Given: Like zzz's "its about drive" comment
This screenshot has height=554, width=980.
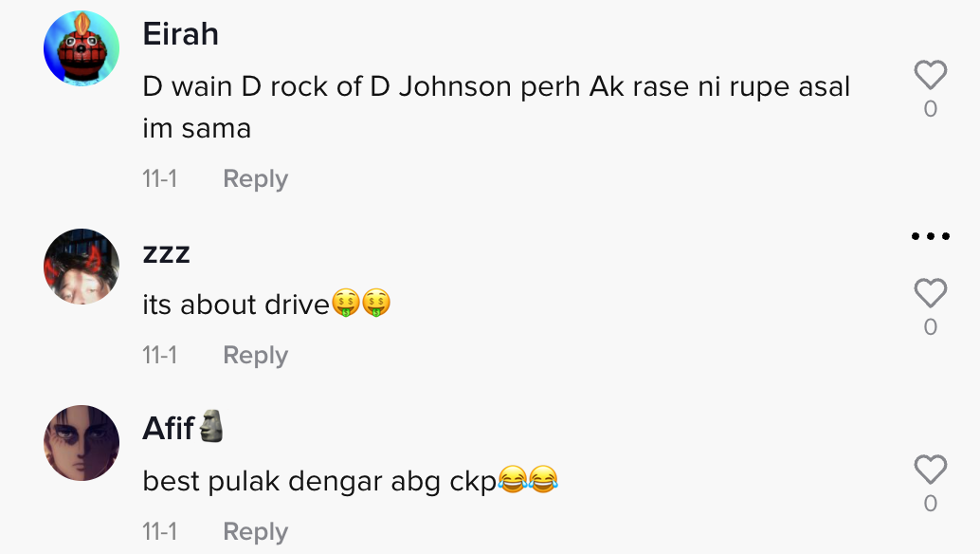Looking at the screenshot, I should 930,292.
